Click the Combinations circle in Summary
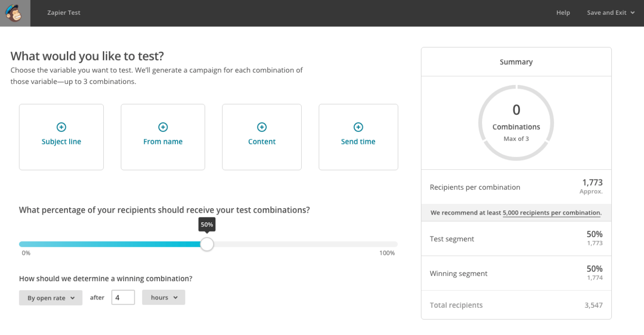 516,123
